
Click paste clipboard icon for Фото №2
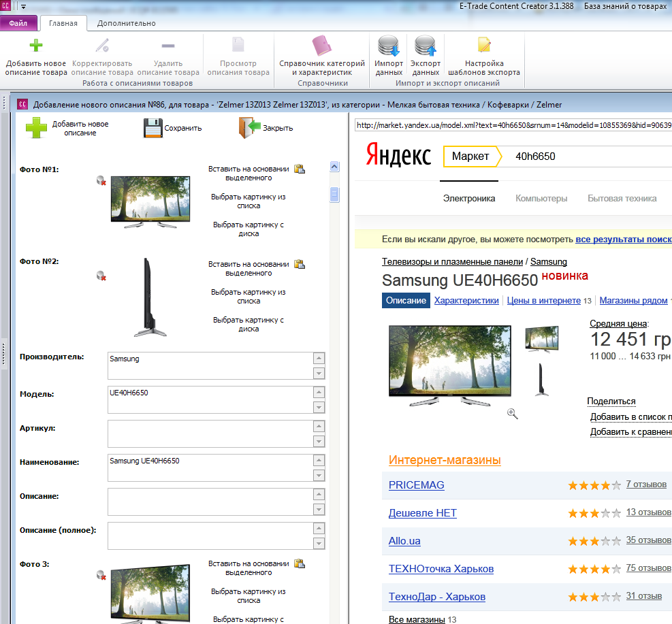(300, 264)
